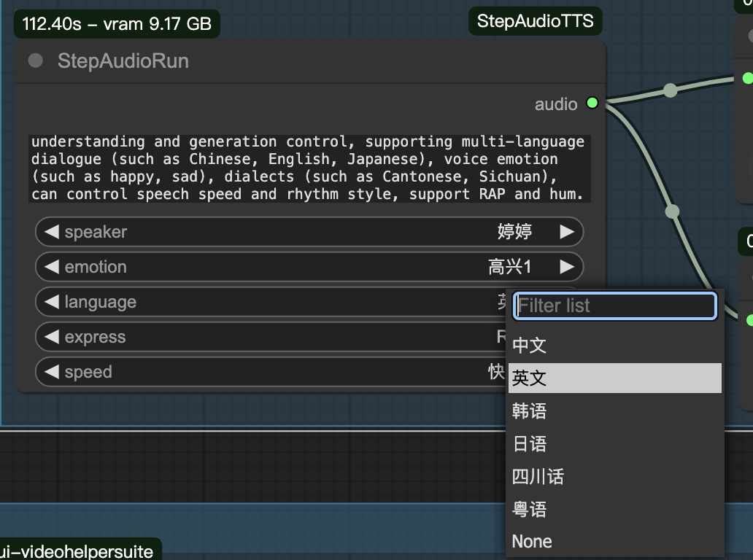Click the prompt text area
753x560 pixels.
pos(309,168)
